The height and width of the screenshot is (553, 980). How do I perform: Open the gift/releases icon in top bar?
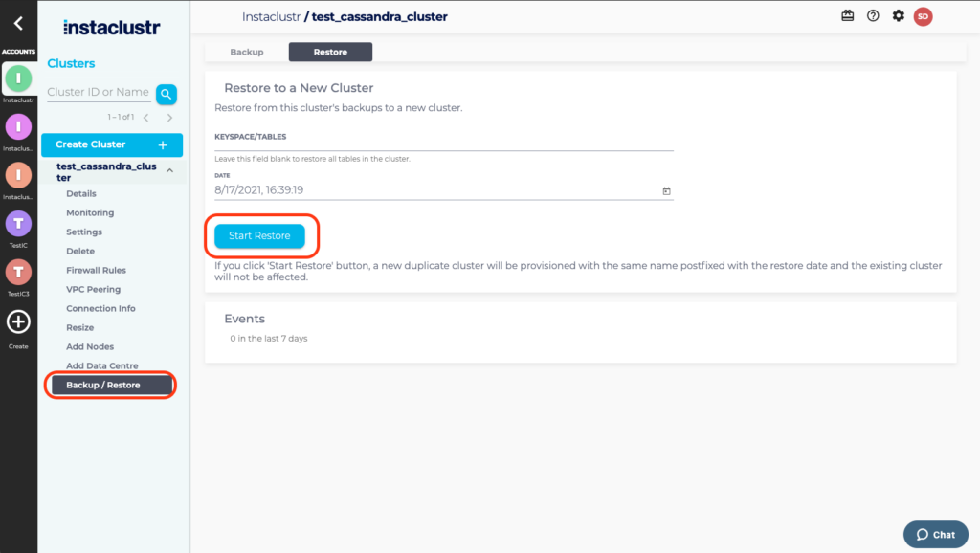coord(847,16)
